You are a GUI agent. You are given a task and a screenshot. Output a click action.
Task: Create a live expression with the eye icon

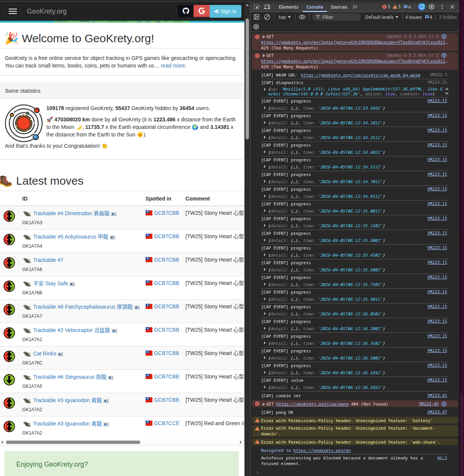302,17
